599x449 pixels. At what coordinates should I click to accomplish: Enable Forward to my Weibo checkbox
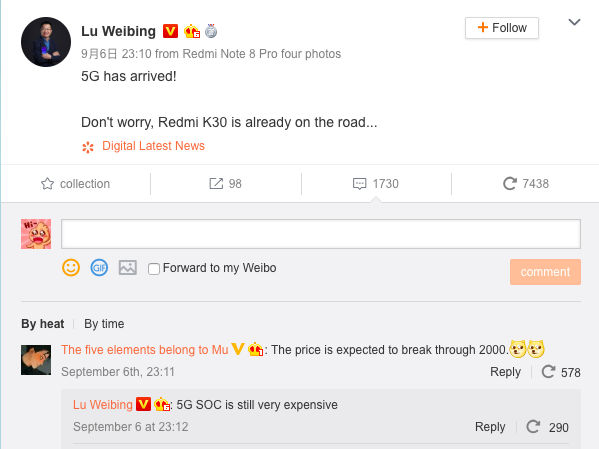click(154, 269)
